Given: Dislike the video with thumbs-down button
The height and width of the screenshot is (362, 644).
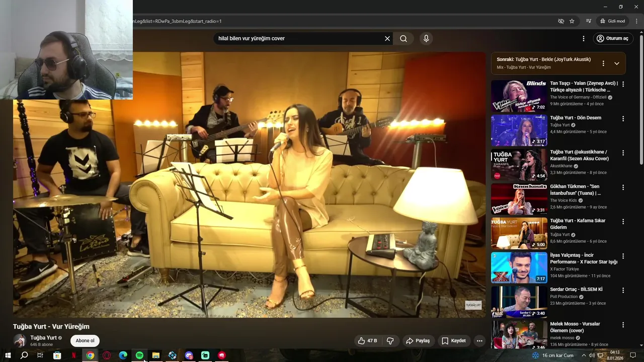Looking at the screenshot, I should pyautogui.click(x=390, y=341).
